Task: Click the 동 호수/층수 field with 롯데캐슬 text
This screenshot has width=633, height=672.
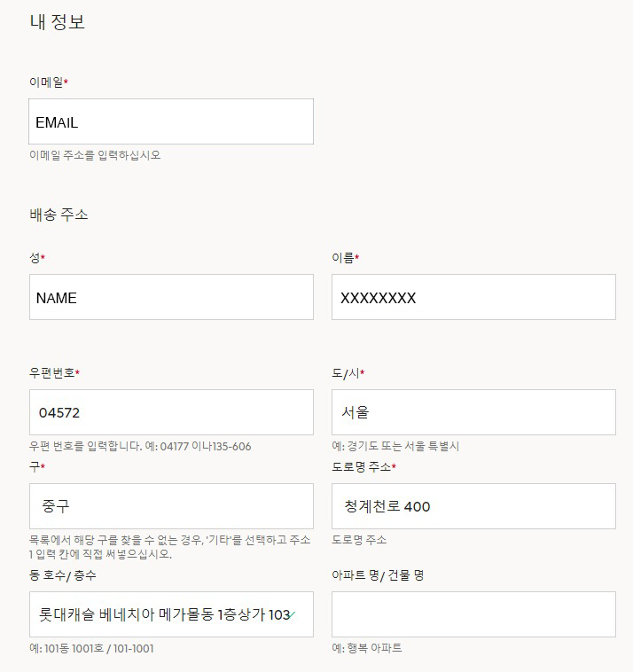Action: click(x=171, y=614)
